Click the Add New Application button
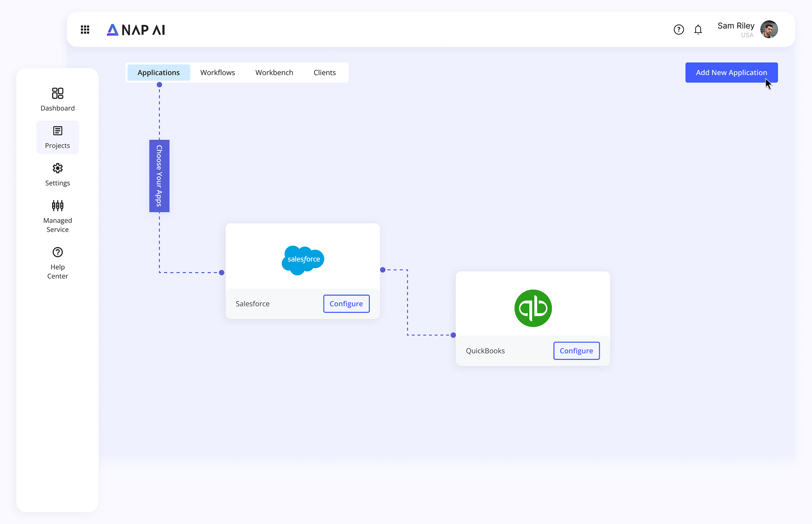The height and width of the screenshot is (524, 812). click(x=731, y=72)
